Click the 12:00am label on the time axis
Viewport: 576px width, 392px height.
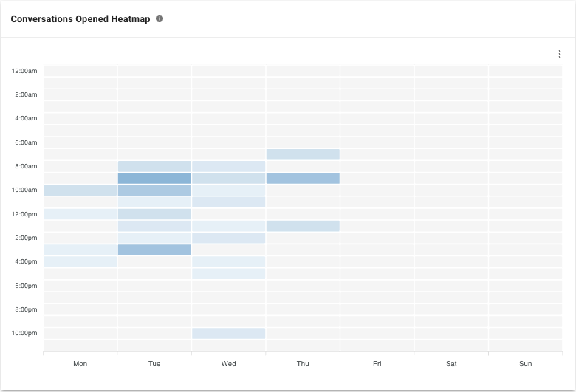click(x=24, y=71)
